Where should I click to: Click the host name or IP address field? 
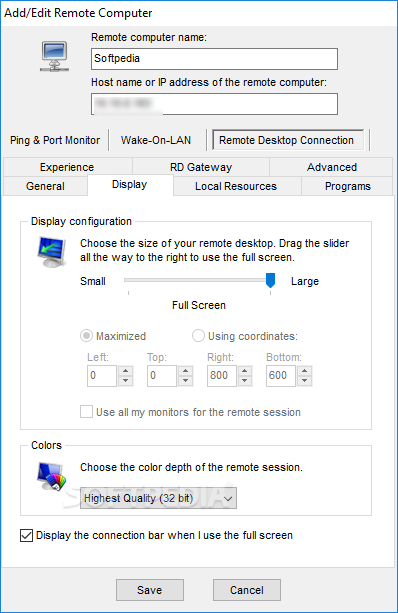coord(214,104)
